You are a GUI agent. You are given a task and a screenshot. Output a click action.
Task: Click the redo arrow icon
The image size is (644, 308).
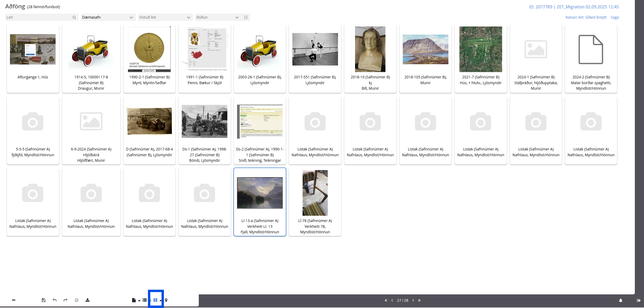click(66, 300)
